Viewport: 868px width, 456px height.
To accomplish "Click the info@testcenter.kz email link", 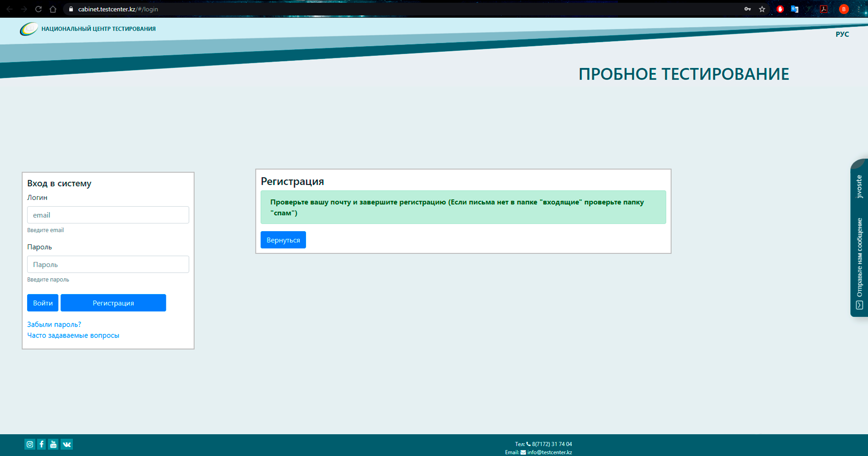I will (x=549, y=452).
